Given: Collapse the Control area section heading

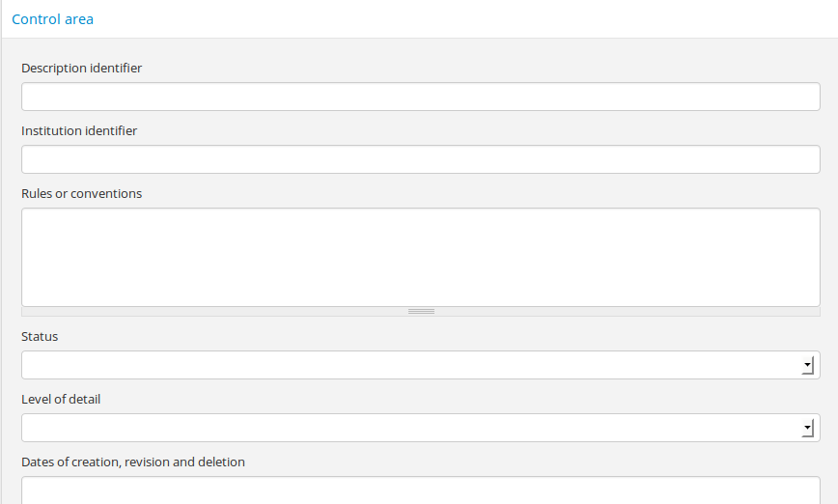Looking at the screenshot, I should click(x=52, y=19).
